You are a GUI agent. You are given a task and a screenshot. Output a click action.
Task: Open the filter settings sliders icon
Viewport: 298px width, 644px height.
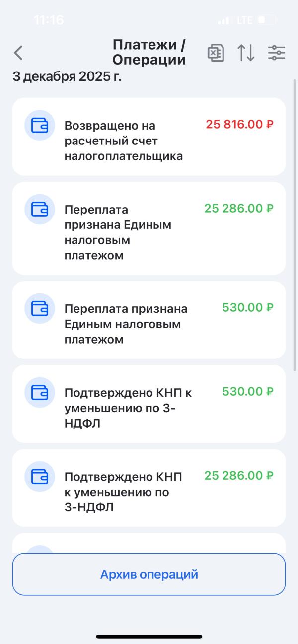(x=276, y=53)
